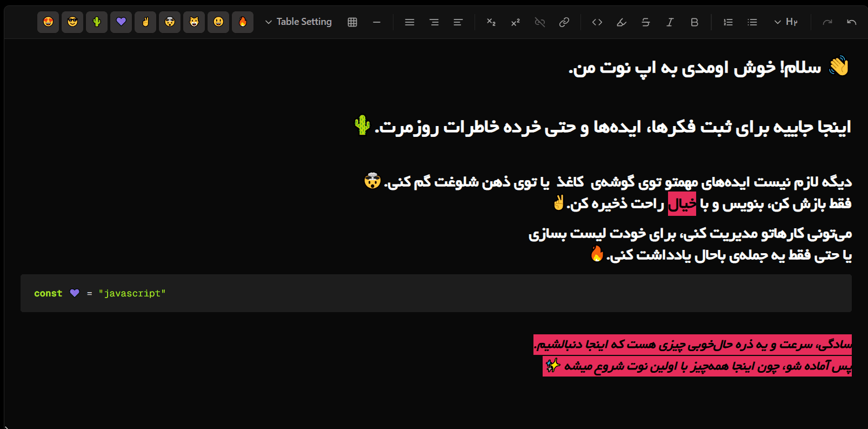Insert the sunglasses emoji from toolbar
868x429 pixels.
[72, 22]
